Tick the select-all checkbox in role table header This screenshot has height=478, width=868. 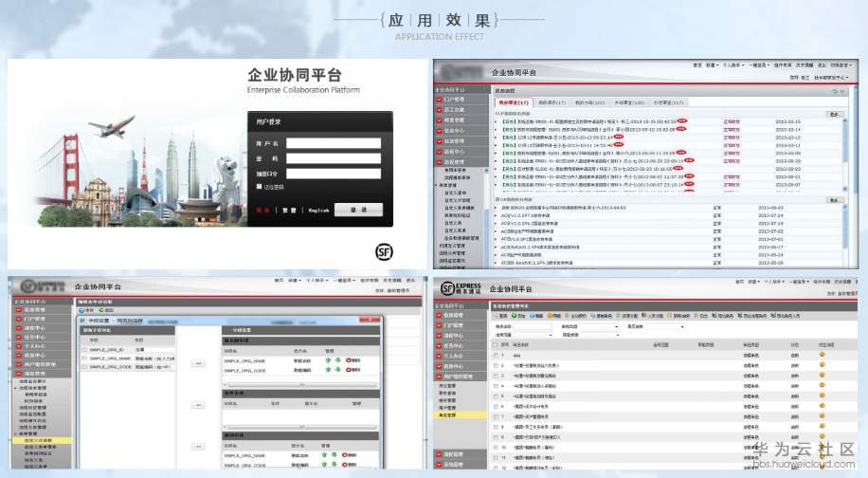[x=496, y=344]
